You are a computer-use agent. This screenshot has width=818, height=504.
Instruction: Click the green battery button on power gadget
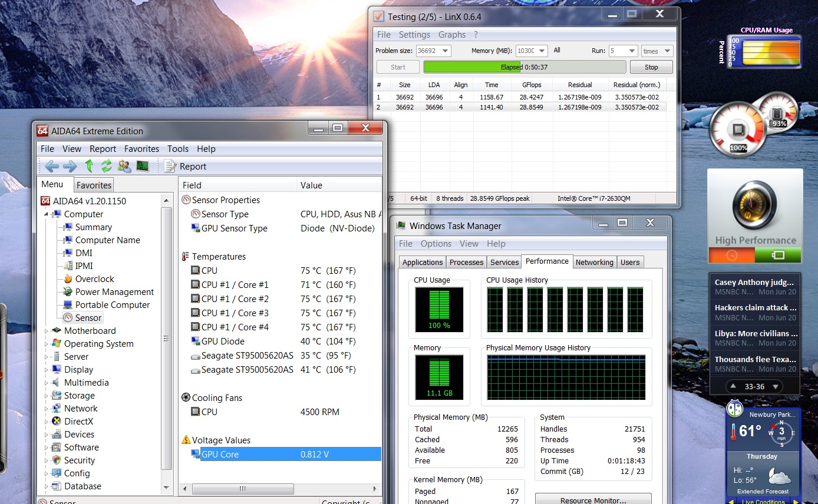pyautogui.click(x=778, y=255)
